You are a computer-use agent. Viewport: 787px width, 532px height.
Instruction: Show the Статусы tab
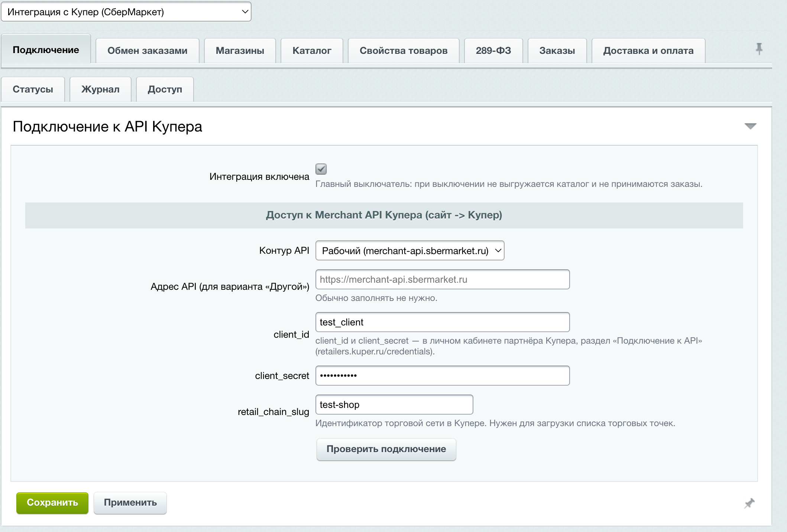[x=33, y=89]
